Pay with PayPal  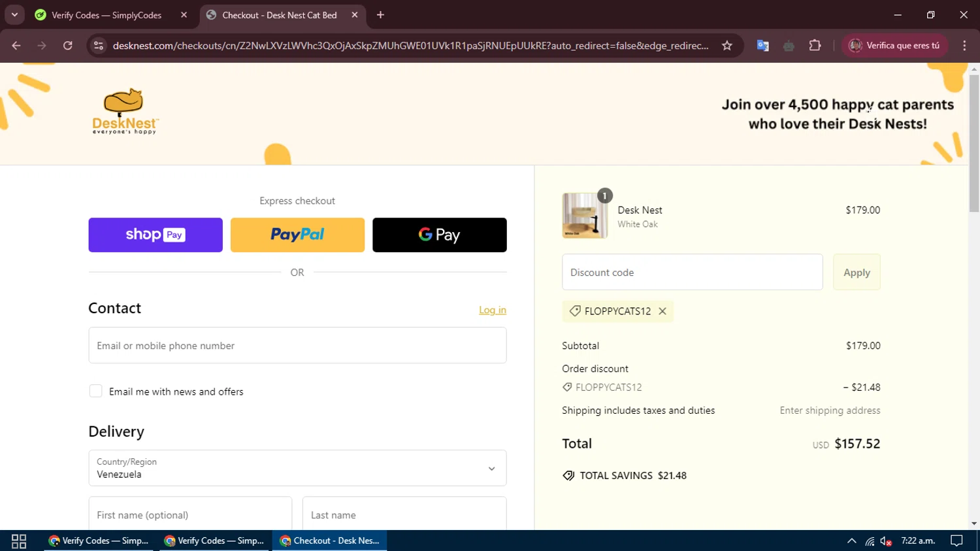pyautogui.click(x=297, y=235)
